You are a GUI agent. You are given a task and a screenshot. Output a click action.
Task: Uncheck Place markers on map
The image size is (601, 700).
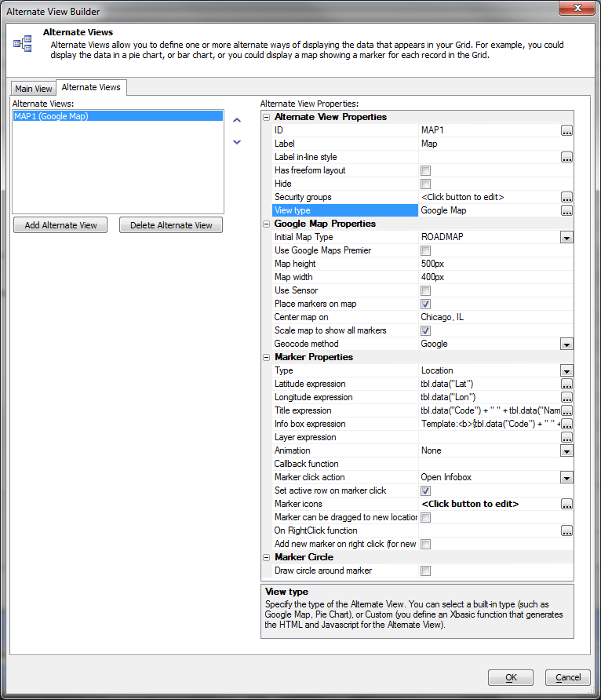point(426,304)
